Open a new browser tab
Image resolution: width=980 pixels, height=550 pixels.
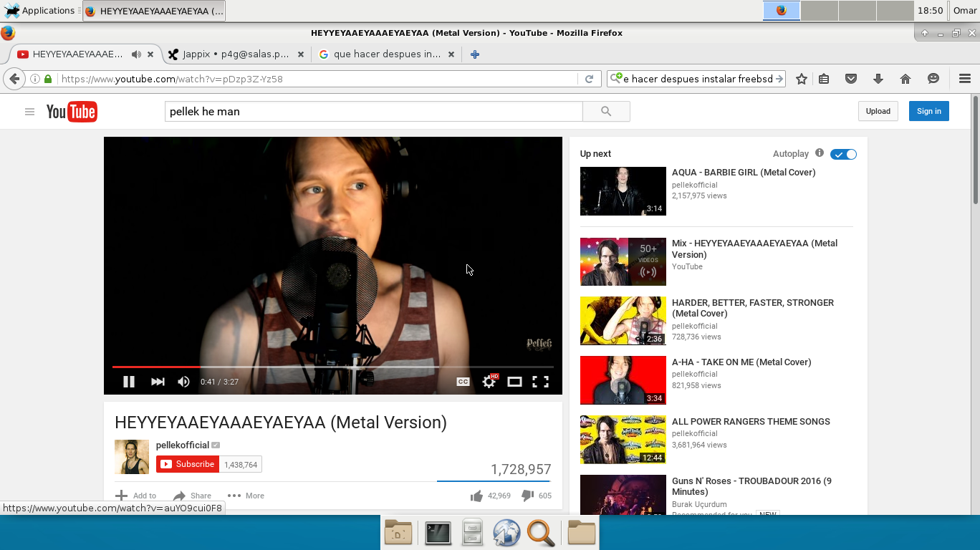click(x=474, y=54)
